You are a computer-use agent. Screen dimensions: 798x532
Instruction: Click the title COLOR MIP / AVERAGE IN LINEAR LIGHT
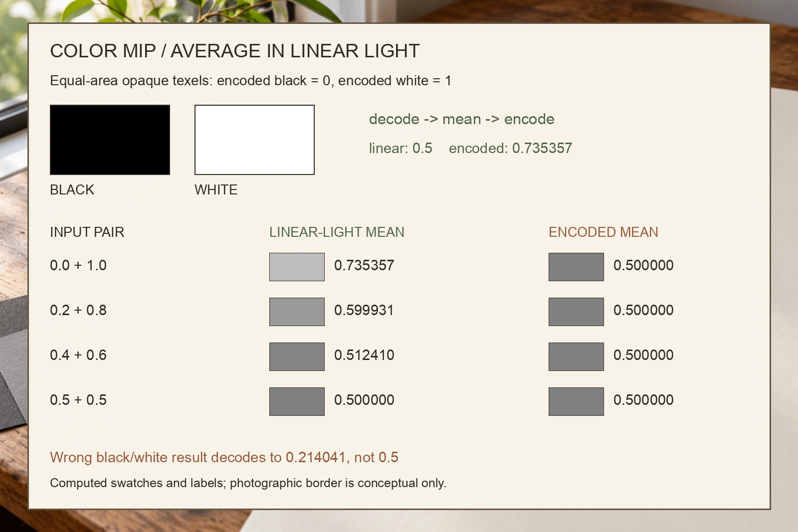(235, 51)
